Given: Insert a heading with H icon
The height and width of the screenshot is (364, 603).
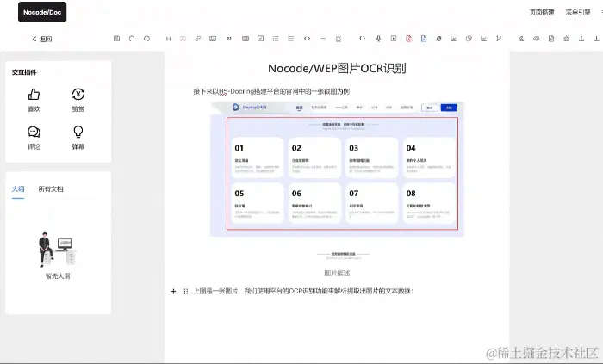Looking at the screenshot, I should pos(169,39).
